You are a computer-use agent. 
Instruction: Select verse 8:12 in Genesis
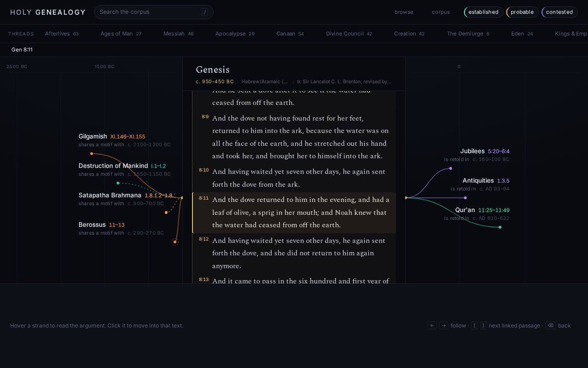tap(294, 253)
